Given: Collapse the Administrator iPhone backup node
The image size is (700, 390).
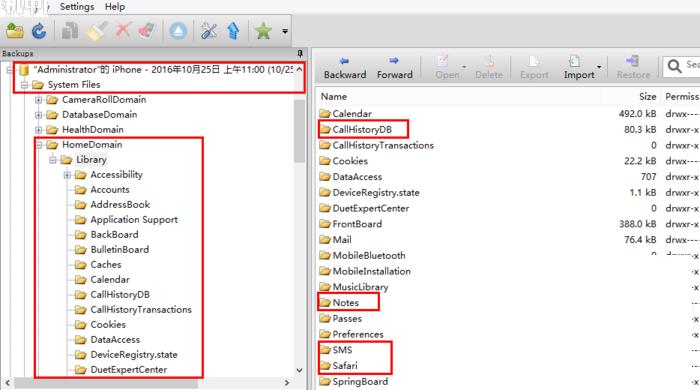Looking at the screenshot, I should [x=10, y=70].
